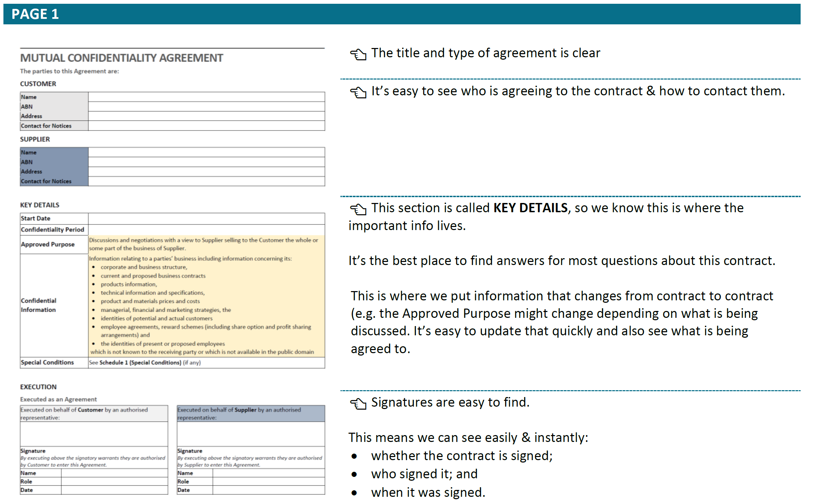Click the Customer Name input field

click(x=206, y=97)
